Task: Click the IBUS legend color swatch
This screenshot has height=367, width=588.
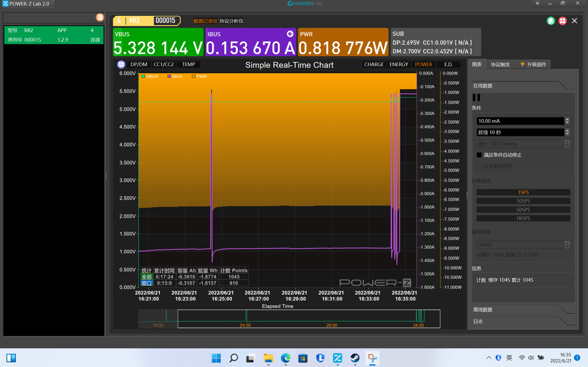Action: 169,76
